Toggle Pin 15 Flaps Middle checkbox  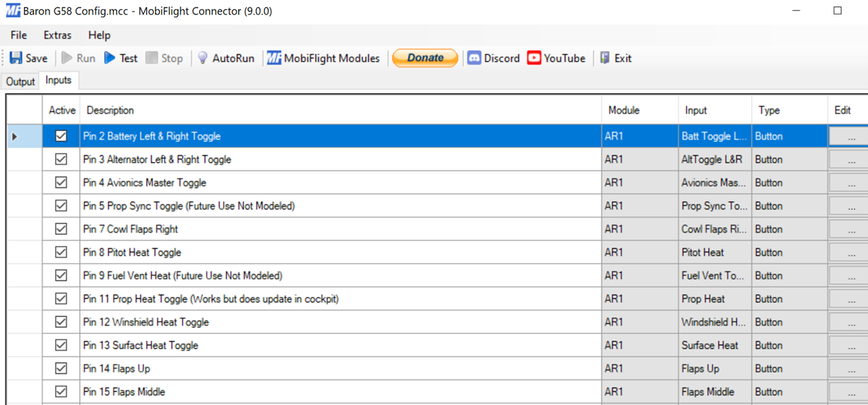coord(61,391)
